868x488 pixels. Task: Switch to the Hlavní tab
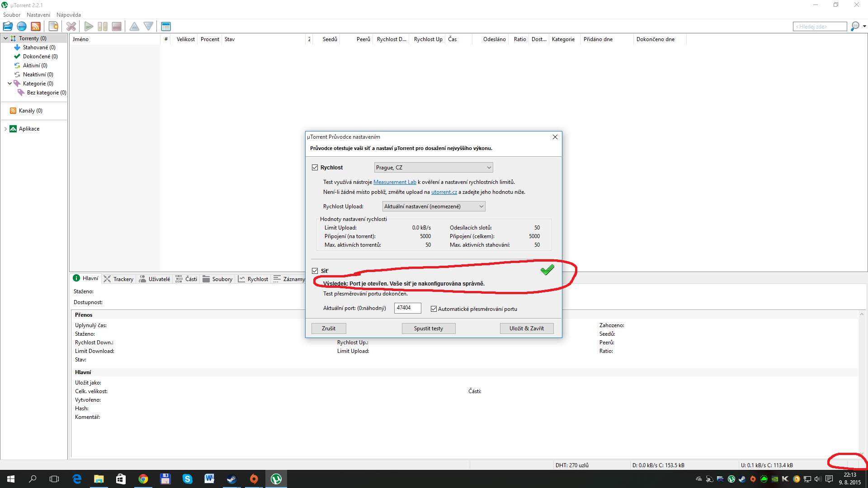(x=86, y=278)
